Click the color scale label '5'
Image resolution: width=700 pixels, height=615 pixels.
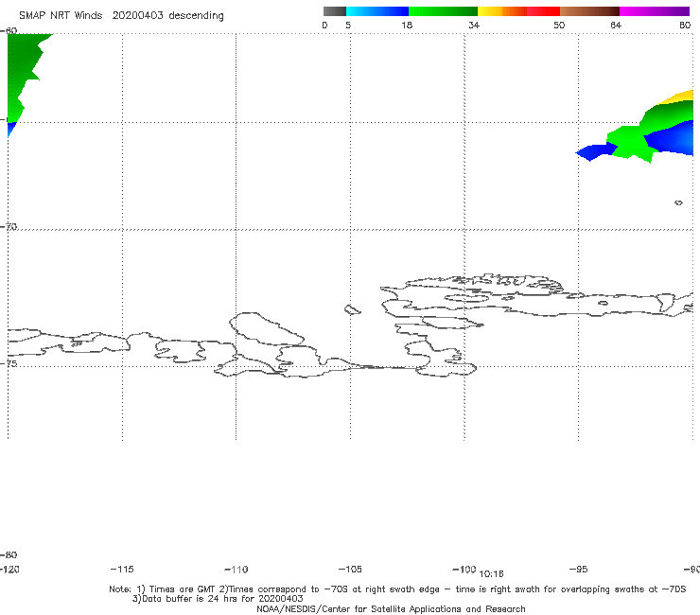click(348, 26)
